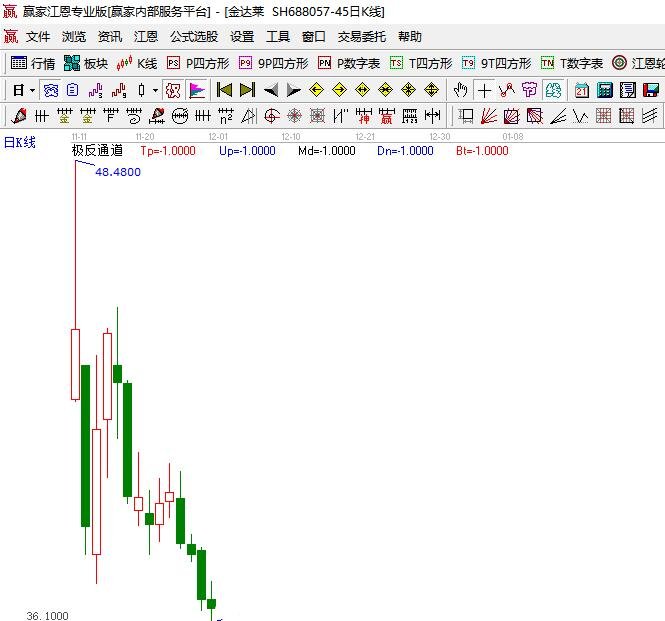Expand the 日 period dropdown arrow
The height and width of the screenshot is (621, 665).
click(33, 90)
